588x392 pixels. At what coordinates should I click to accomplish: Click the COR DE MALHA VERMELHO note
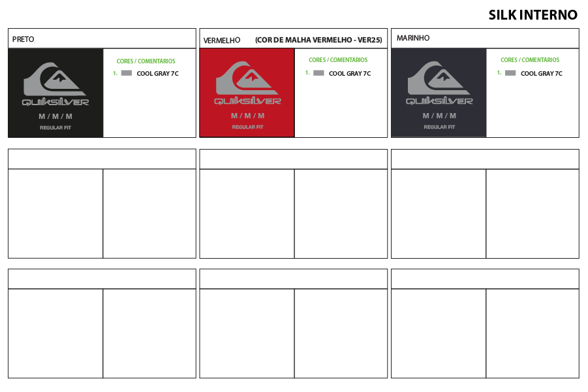[318, 41]
